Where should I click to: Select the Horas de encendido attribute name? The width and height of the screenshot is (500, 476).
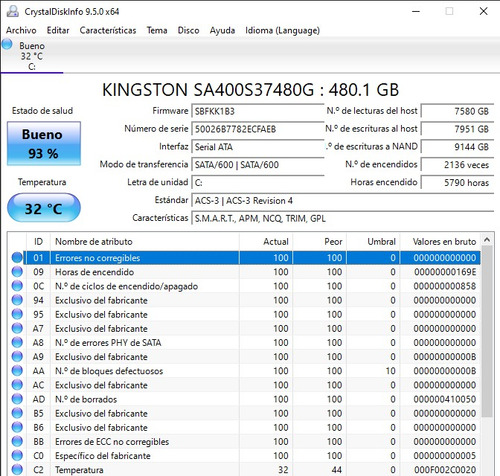(x=94, y=272)
